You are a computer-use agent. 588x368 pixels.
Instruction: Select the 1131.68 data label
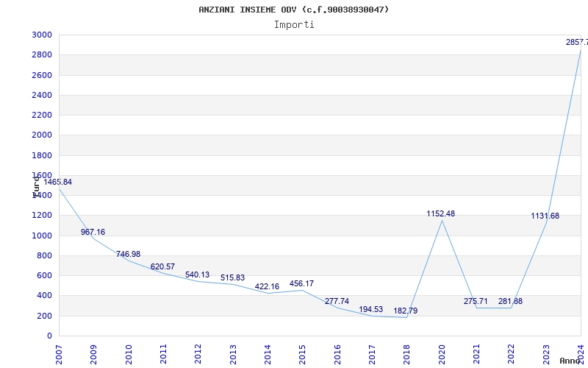(x=545, y=216)
